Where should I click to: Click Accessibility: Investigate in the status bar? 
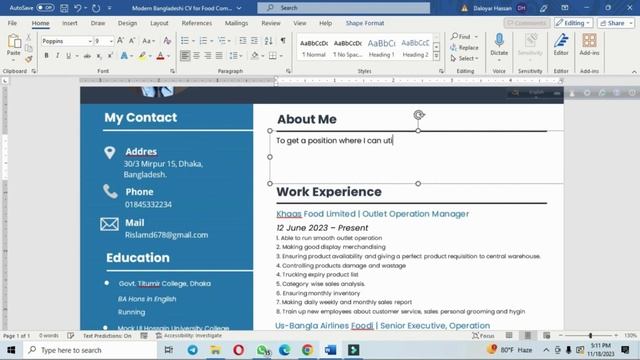[x=189, y=336]
